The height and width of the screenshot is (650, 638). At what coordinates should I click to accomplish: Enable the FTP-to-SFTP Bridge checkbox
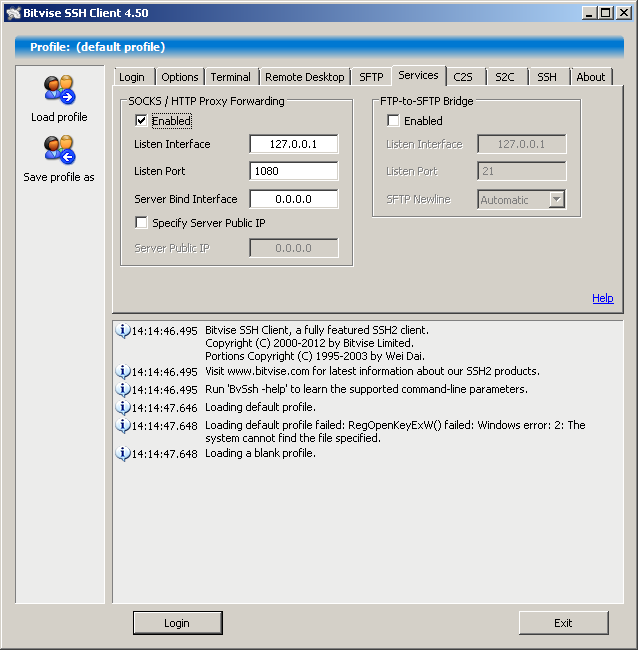[393, 121]
